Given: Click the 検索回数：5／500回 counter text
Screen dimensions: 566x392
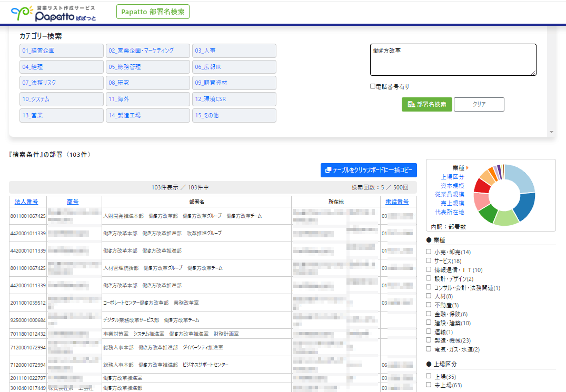Looking at the screenshot, I should [x=380, y=187].
